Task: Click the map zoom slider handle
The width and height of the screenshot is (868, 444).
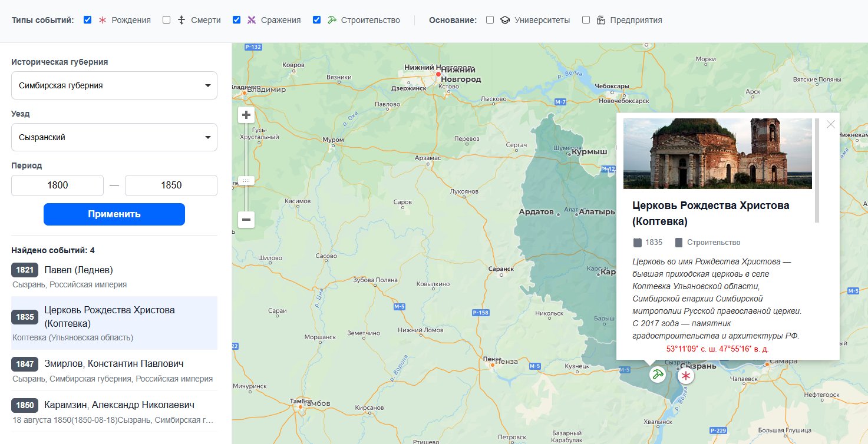Action: point(246,181)
